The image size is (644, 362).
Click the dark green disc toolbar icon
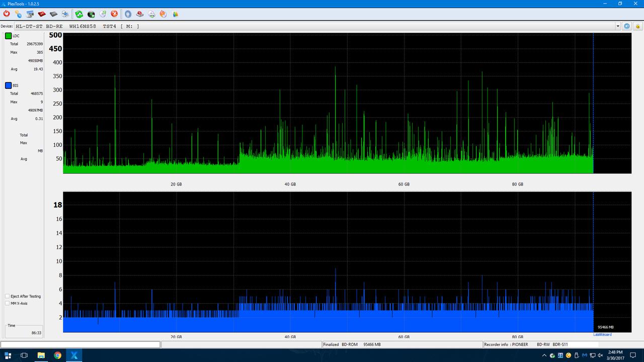point(91,14)
